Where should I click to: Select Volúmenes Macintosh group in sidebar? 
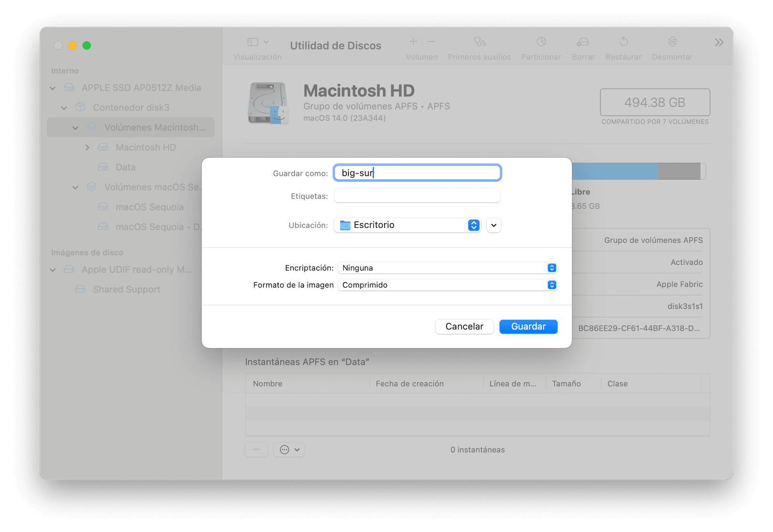130,127
